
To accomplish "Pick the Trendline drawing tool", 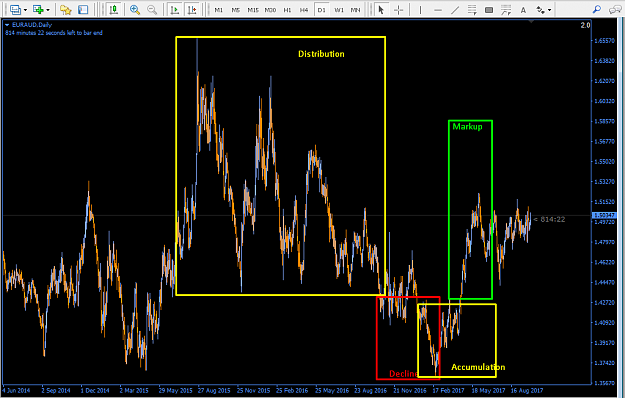I will (x=455, y=10).
